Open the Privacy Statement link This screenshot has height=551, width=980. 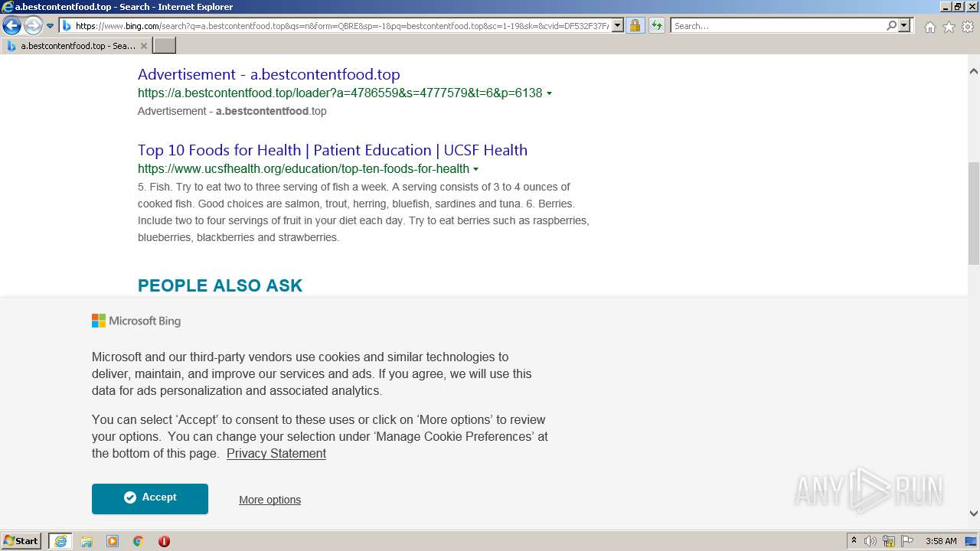[x=276, y=454]
